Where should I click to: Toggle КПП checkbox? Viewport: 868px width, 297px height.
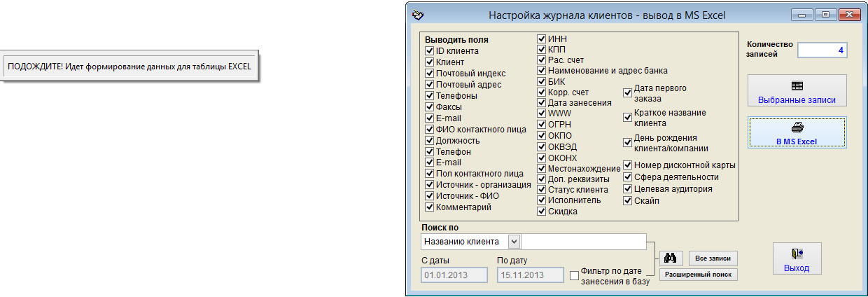(x=542, y=50)
